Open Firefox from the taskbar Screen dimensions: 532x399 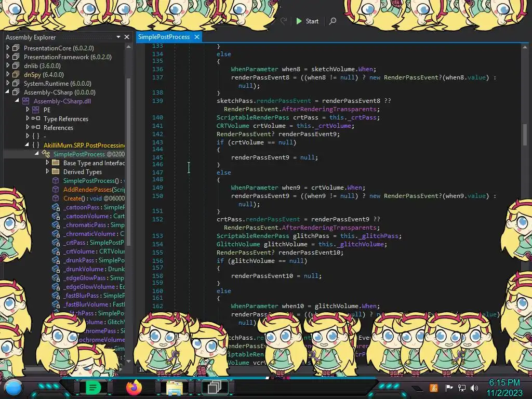pos(134,388)
